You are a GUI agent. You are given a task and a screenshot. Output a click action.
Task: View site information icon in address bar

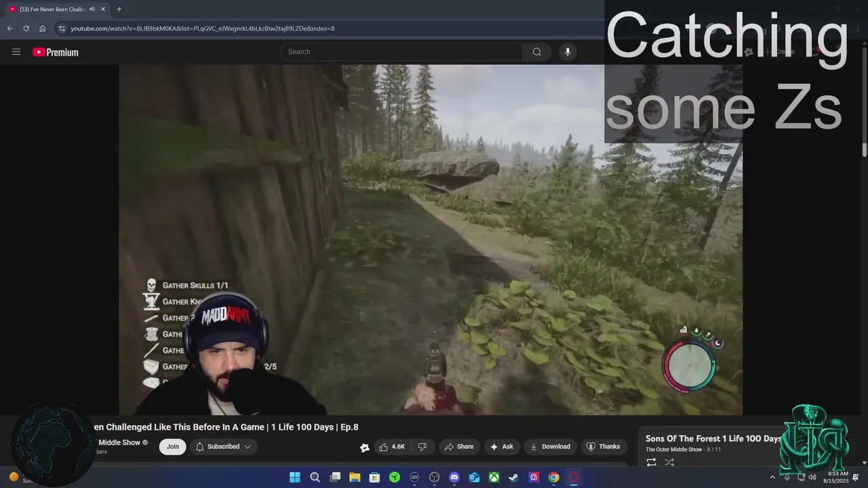tap(62, 28)
